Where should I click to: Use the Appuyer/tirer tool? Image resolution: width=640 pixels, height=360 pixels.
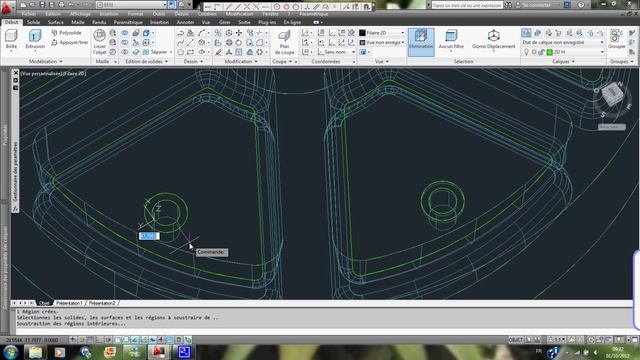point(70,42)
